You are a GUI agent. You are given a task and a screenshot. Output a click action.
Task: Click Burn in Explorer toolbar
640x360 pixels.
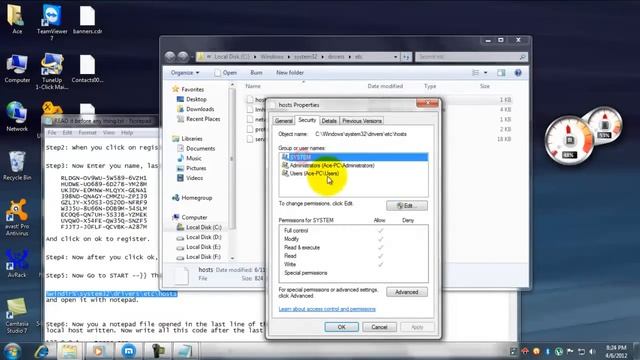click(x=256, y=73)
